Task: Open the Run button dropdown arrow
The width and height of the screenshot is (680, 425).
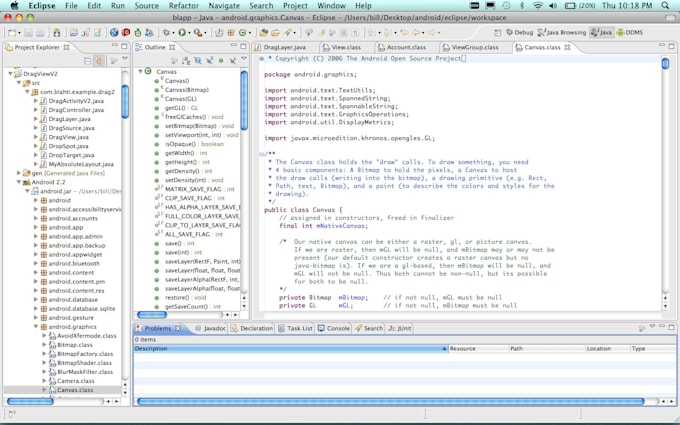Action: pyautogui.click(x=190, y=33)
